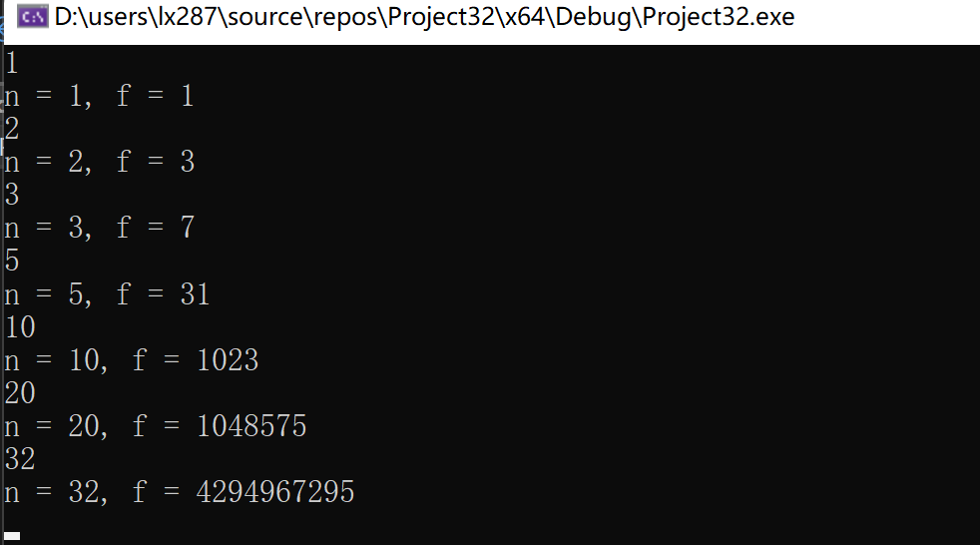Click the first input line '1' at top
Screen dimensions: 980x545
point(11,64)
